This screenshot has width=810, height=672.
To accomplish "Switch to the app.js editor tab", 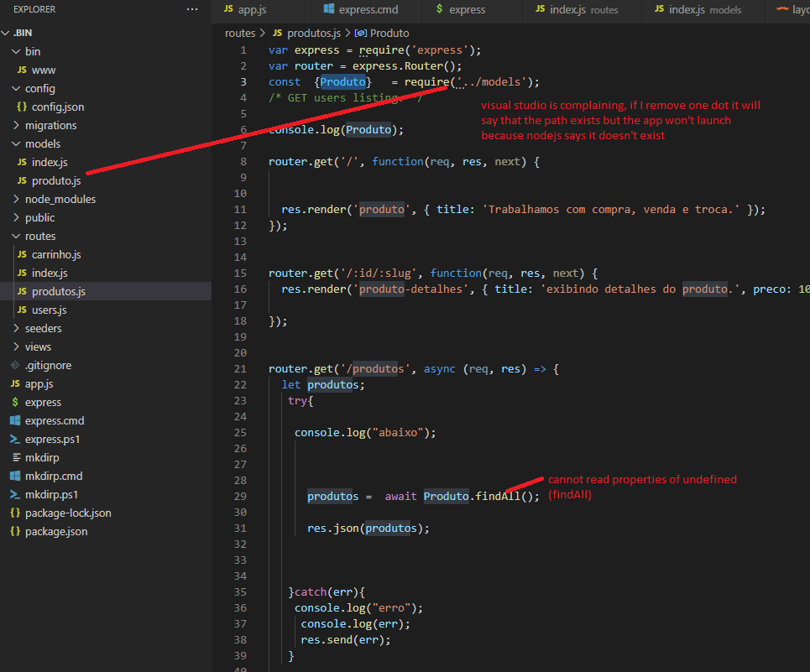I will tap(262, 10).
